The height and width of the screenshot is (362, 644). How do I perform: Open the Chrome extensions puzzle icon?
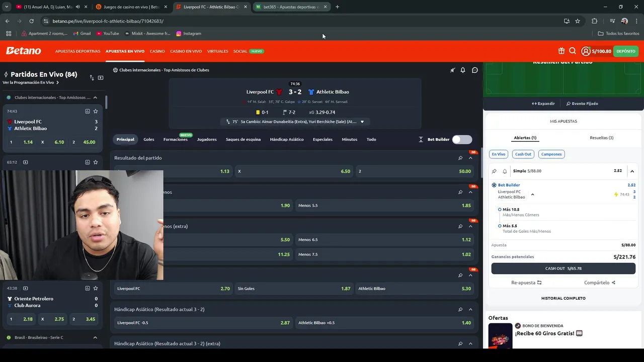point(594,21)
